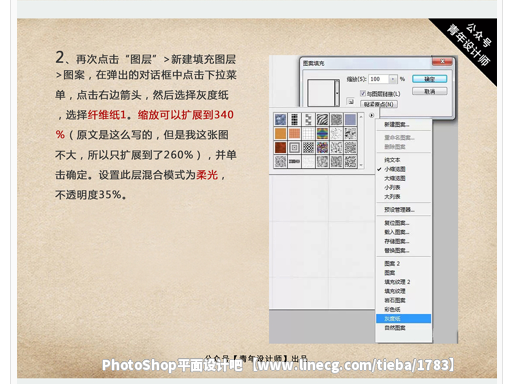Image resolution: width=510 pixels, height=384 pixels.
Task: Select the blue bubbles pattern thumbnail
Action: click(x=280, y=120)
